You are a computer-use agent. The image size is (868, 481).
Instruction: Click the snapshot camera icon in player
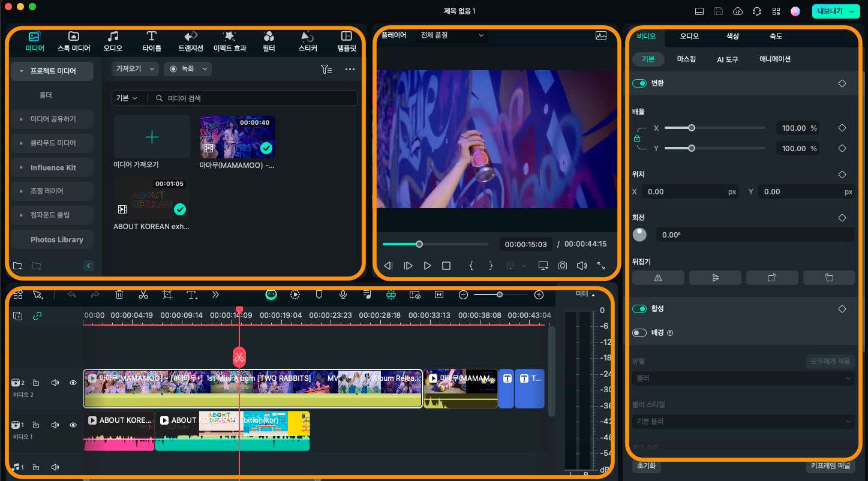[x=562, y=265]
